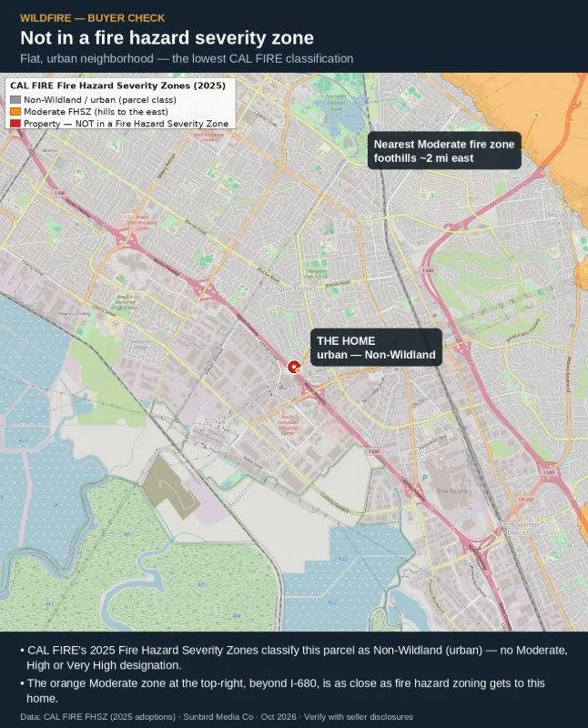Click the 'Pacific Commons Shopping Center' label

point(288,425)
